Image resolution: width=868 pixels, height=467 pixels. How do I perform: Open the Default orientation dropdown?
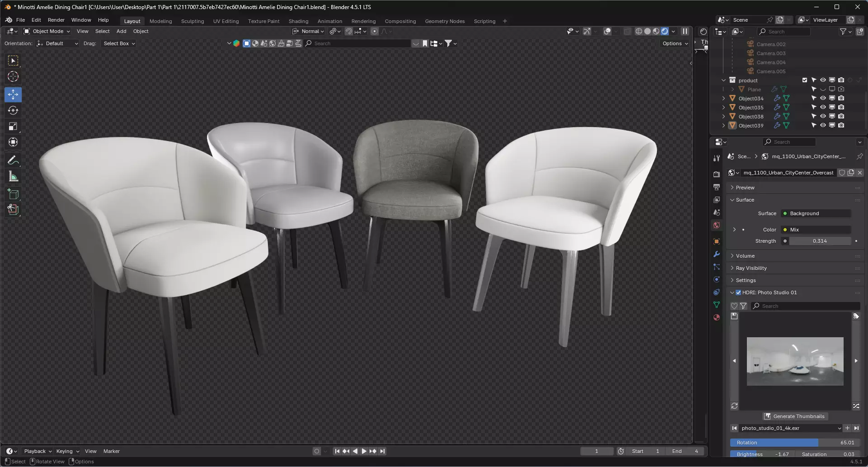57,43
